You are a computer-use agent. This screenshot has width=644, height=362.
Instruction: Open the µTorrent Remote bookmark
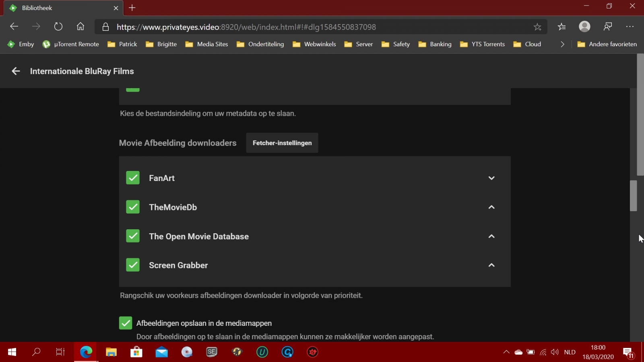pyautogui.click(x=71, y=44)
